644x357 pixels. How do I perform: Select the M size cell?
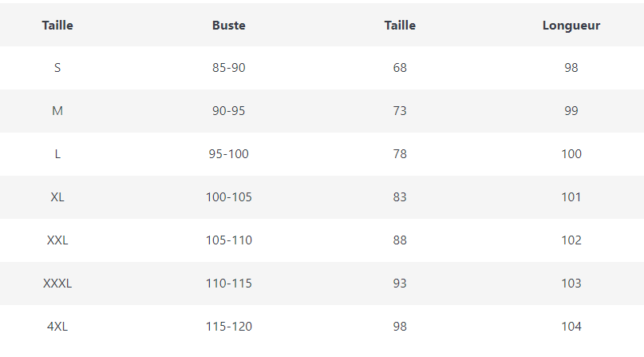pyautogui.click(x=57, y=111)
